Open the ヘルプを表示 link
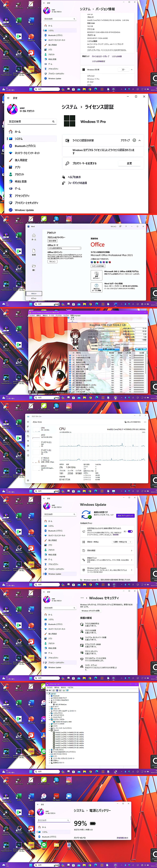The image size is (157, 868). (74, 177)
